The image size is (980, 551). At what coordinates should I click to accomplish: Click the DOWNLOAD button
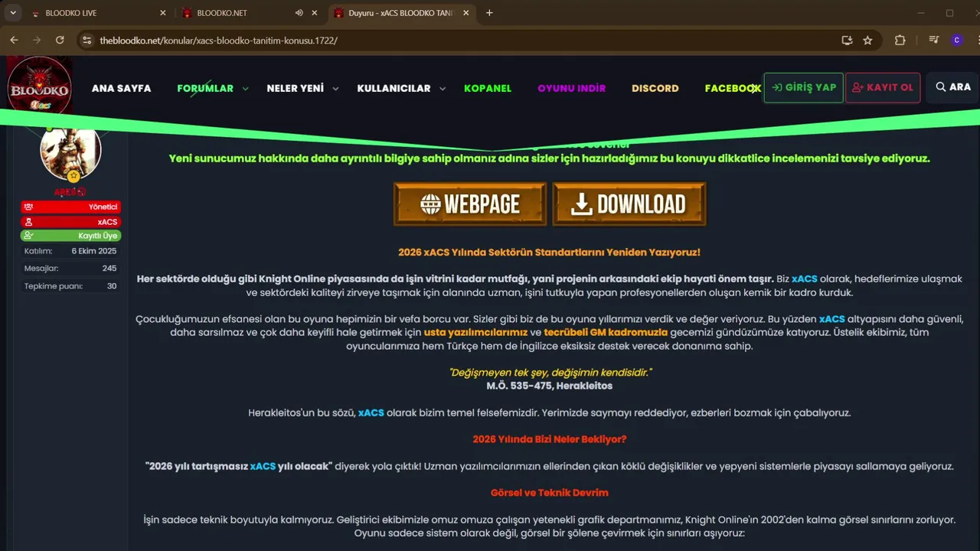point(629,204)
